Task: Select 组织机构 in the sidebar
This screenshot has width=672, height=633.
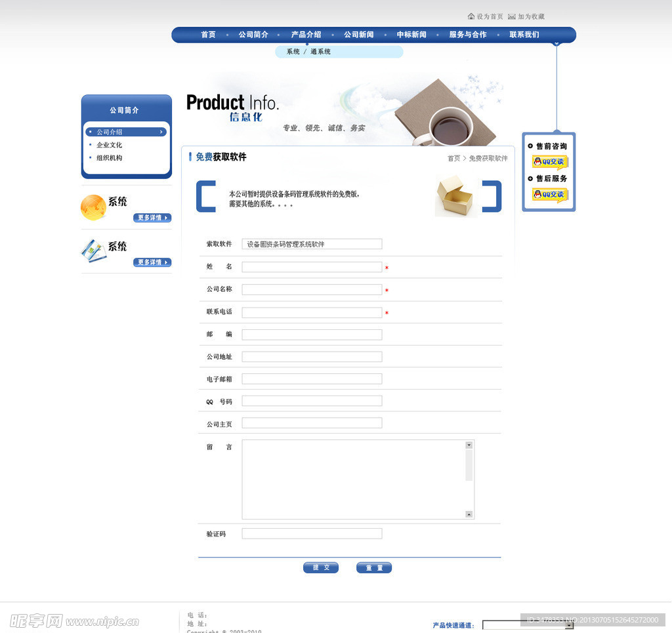Action: click(109, 158)
